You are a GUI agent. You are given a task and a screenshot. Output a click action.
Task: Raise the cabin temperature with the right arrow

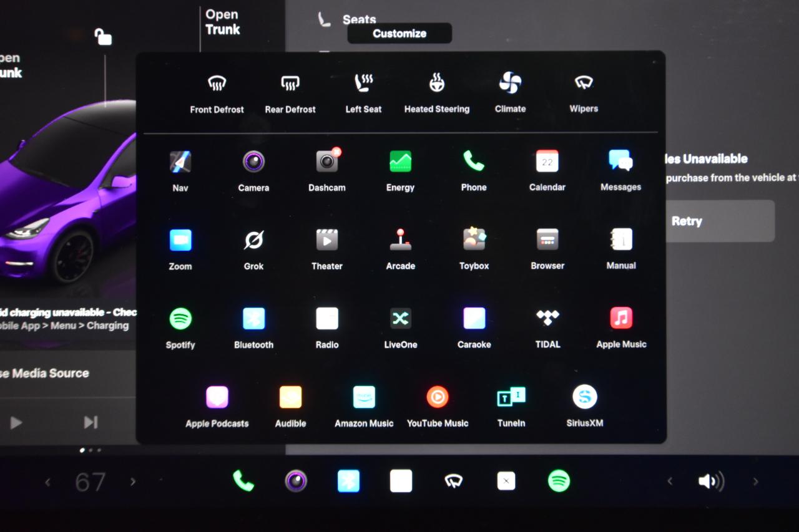coord(132,481)
